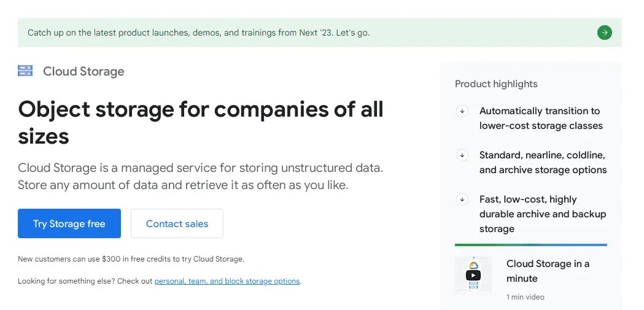Viewport: 644px width, 310px height.
Task: Play the Cloud Storage in a minute video
Action: pos(473,274)
